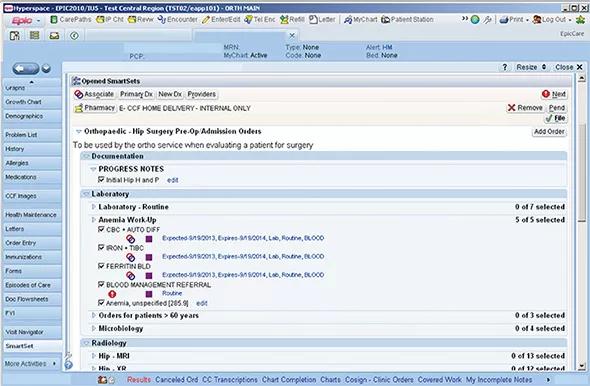The height and width of the screenshot is (386, 590).
Task: Collapse the Orthopaedic Hip Surgery SmartSet
Action: (78, 132)
